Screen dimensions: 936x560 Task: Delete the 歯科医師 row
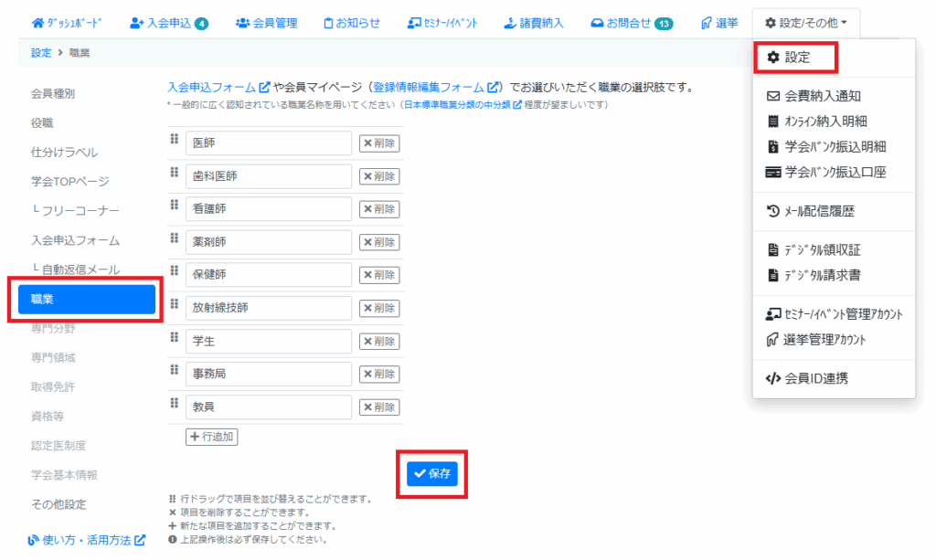click(378, 176)
